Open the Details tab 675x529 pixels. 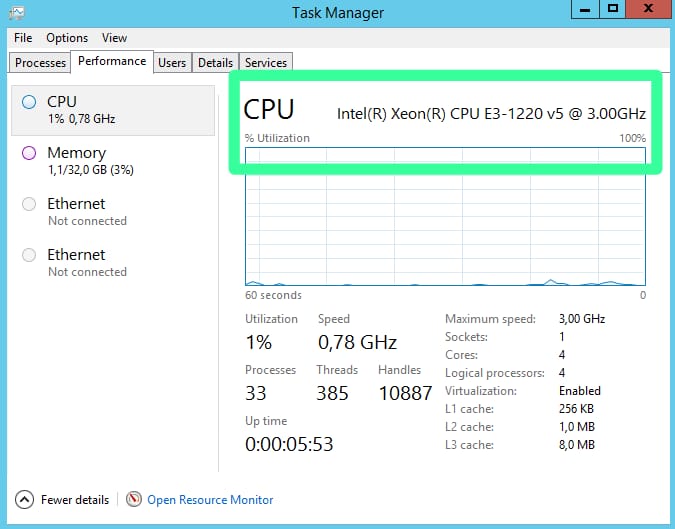[x=215, y=63]
